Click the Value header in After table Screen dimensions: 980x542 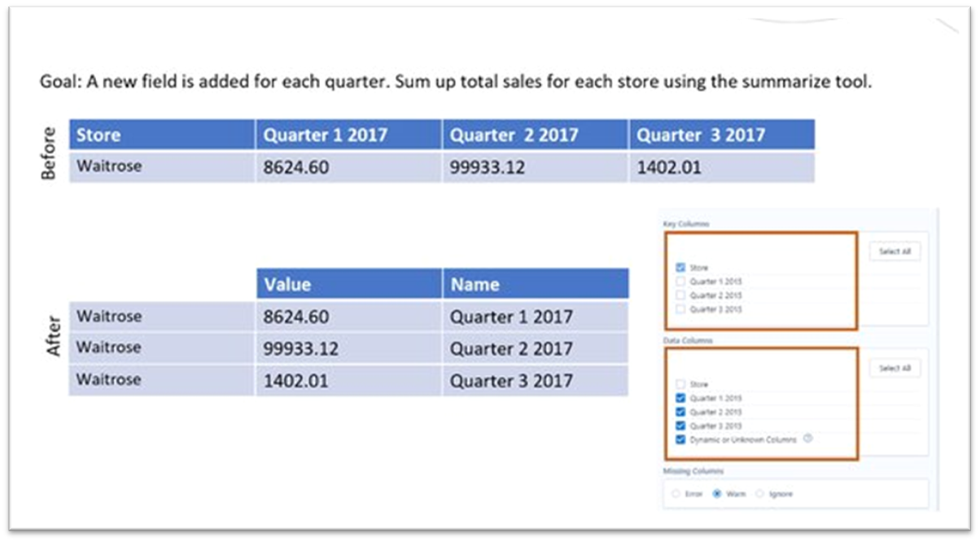tap(348, 284)
